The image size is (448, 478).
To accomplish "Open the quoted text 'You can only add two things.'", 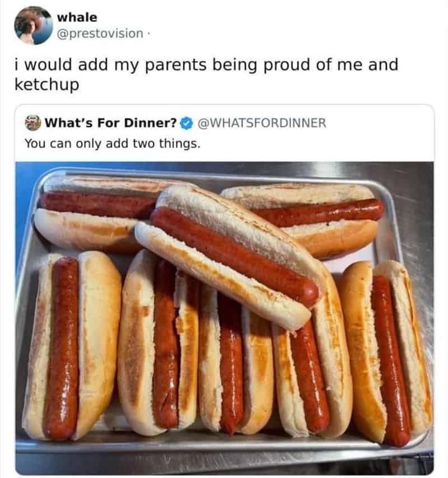I will click(x=112, y=143).
